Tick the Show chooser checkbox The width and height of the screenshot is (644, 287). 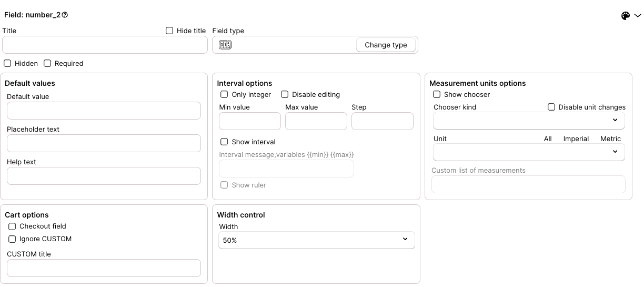[x=437, y=94]
